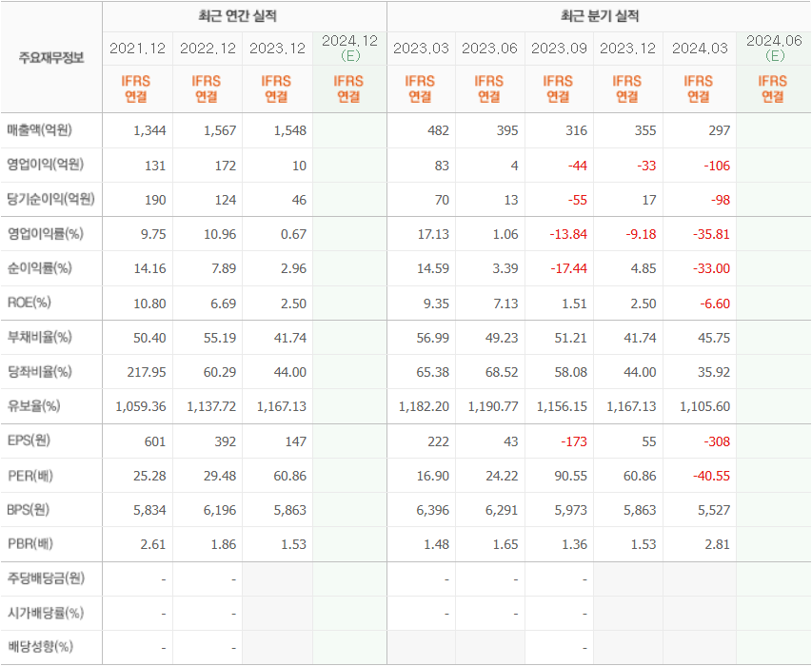
Task: Click red PER value -40.55
Action: (x=711, y=476)
